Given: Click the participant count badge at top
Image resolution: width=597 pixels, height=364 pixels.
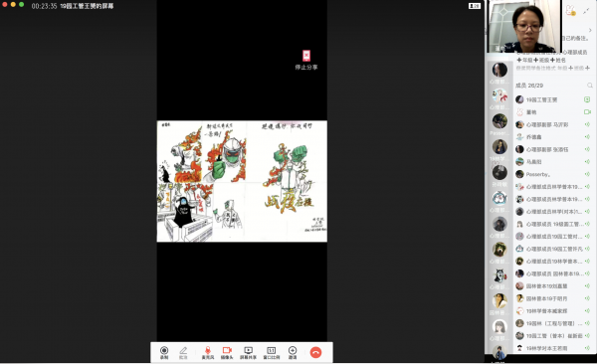Looking at the screenshot, I should (x=475, y=6).
